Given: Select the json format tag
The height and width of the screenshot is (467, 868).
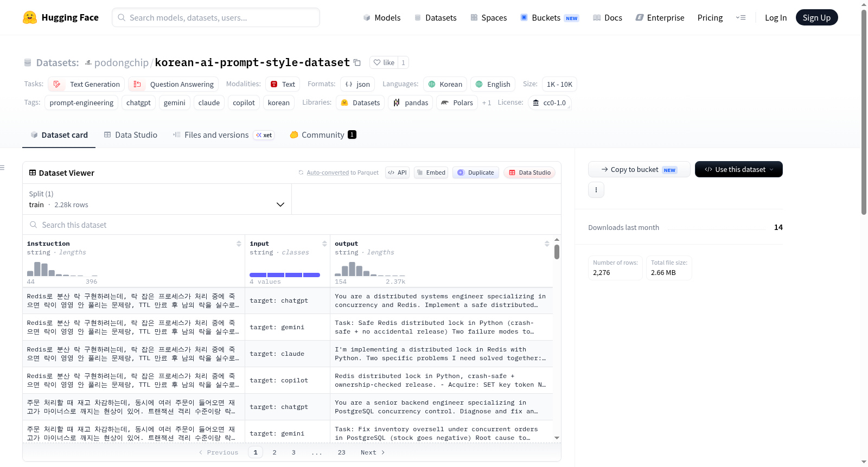Looking at the screenshot, I should pos(358,84).
